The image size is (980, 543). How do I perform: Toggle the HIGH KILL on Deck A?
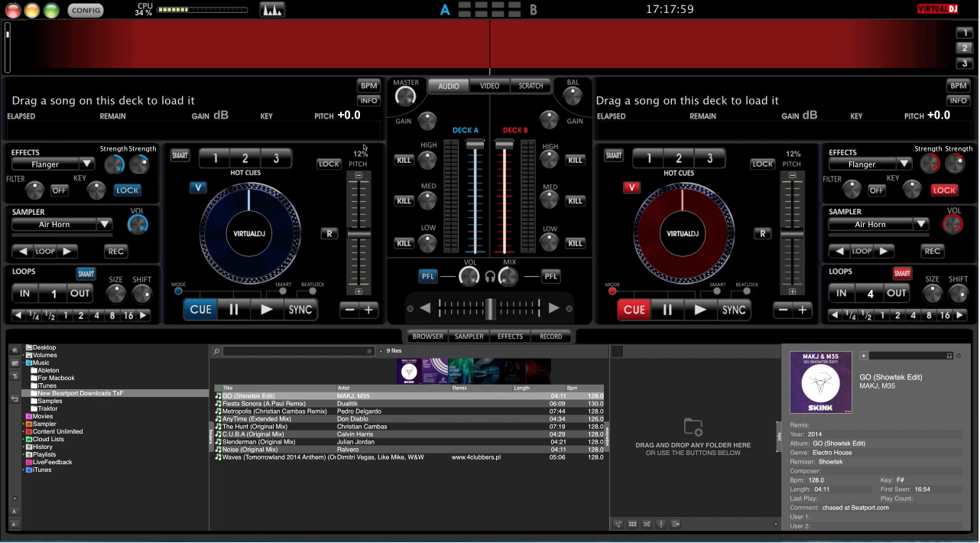coord(404,160)
